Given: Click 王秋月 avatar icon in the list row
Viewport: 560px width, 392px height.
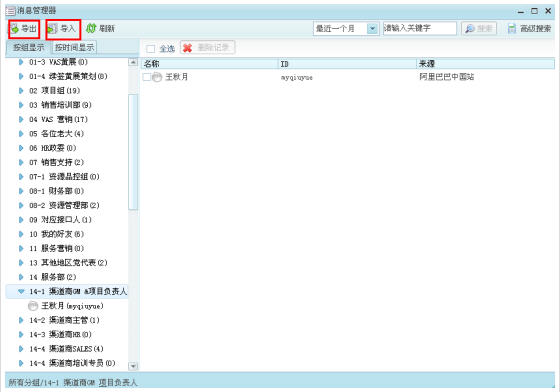Looking at the screenshot, I should point(157,77).
